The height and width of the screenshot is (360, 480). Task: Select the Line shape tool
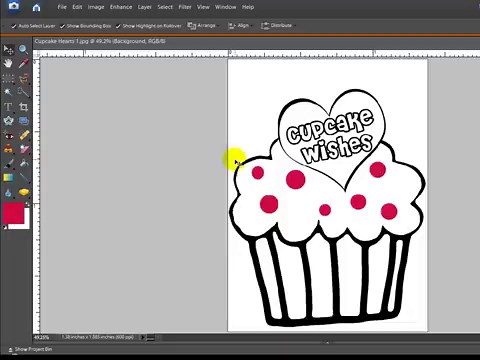tap(24, 178)
